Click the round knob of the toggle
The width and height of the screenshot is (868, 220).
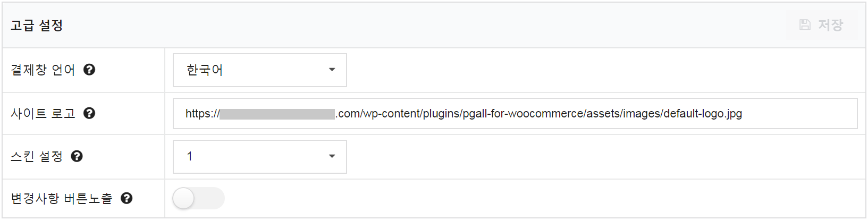183,198
